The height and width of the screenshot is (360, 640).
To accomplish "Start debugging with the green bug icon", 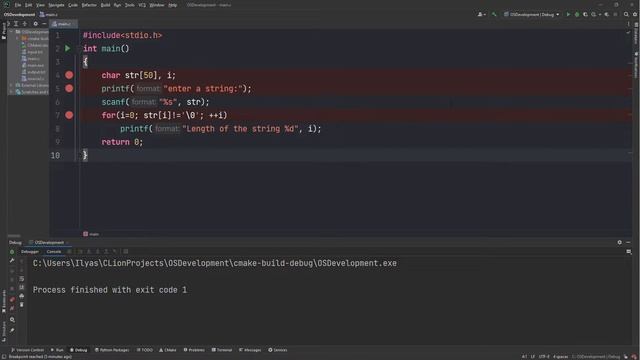I will [x=577, y=14].
